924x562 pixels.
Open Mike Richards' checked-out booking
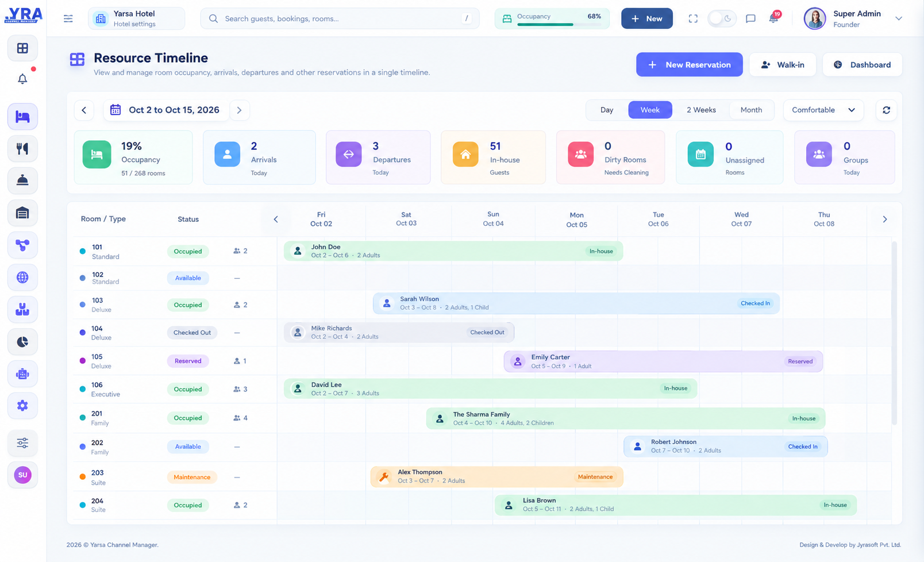click(399, 332)
